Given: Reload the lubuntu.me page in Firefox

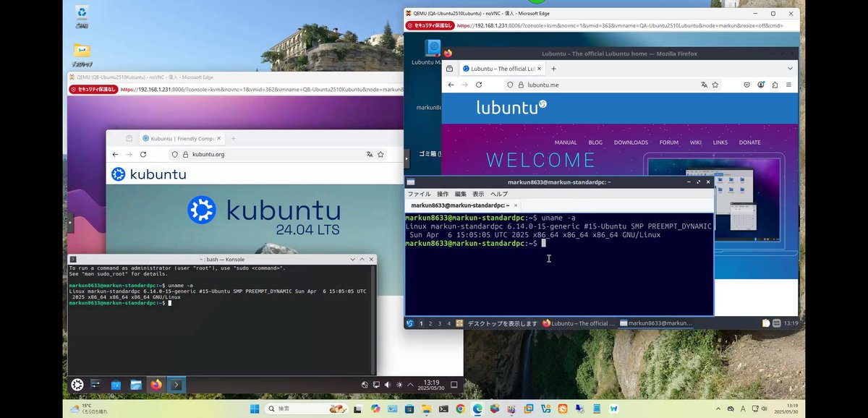Looking at the screenshot, I should [x=478, y=85].
